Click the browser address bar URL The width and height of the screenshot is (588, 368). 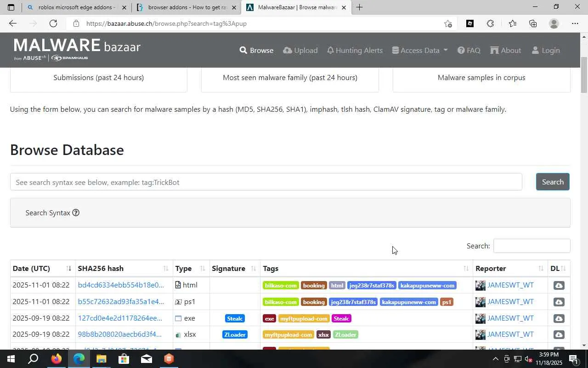click(x=166, y=23)
